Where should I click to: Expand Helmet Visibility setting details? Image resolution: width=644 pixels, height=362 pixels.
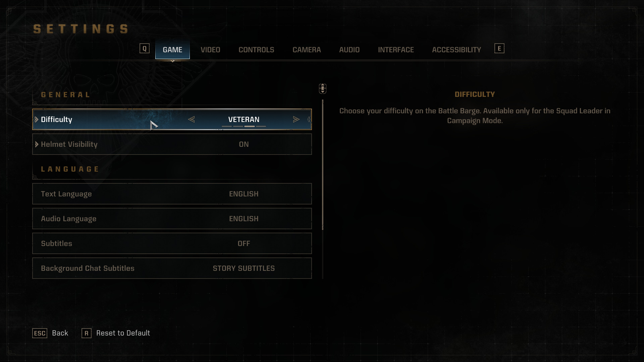tap(37, 144)
